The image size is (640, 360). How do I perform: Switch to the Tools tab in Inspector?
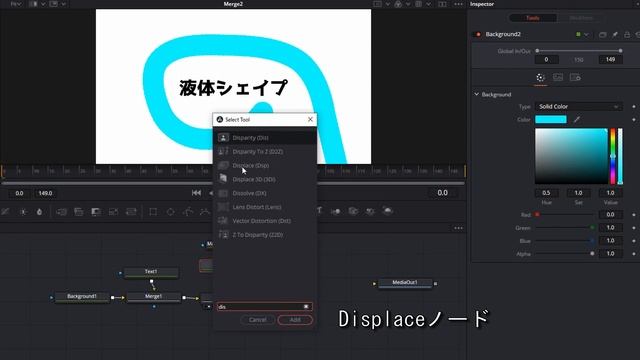[x=533, y=18]
